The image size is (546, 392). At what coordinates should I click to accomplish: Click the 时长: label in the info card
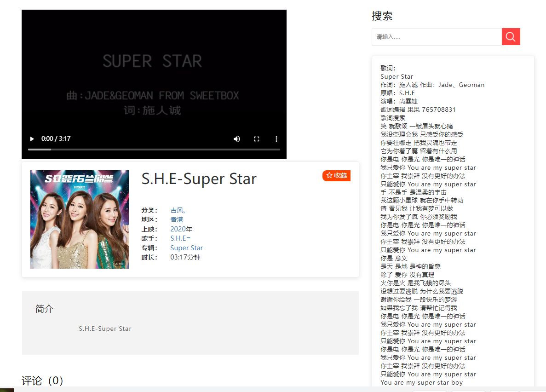point(149,257)
